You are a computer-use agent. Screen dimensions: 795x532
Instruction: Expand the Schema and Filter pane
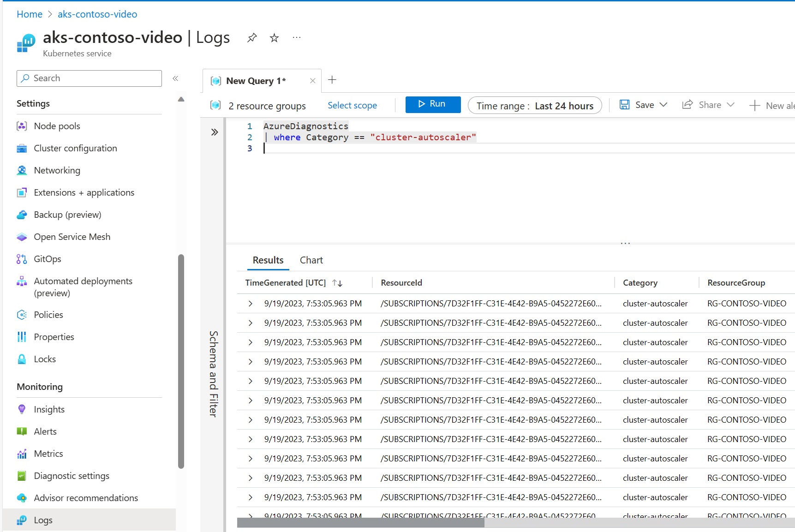pos(215,132)
